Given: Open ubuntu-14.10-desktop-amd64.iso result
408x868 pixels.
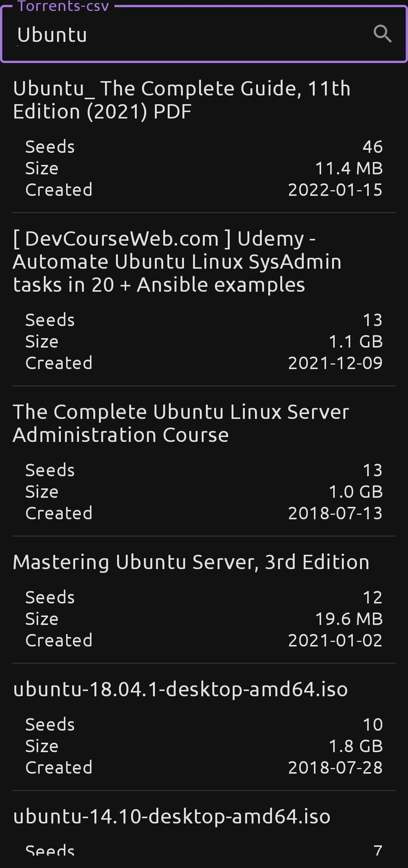Looking at the screenshot, I should [172, 816].
